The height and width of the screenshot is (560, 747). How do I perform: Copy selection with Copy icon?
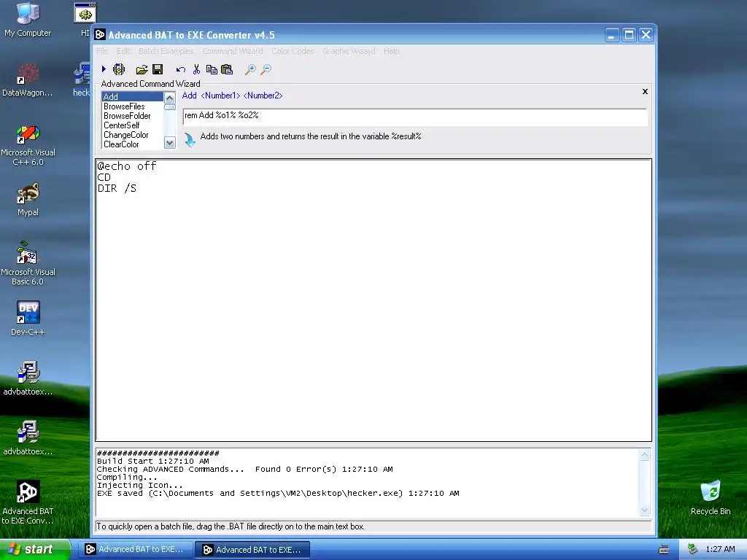(212, 69)
